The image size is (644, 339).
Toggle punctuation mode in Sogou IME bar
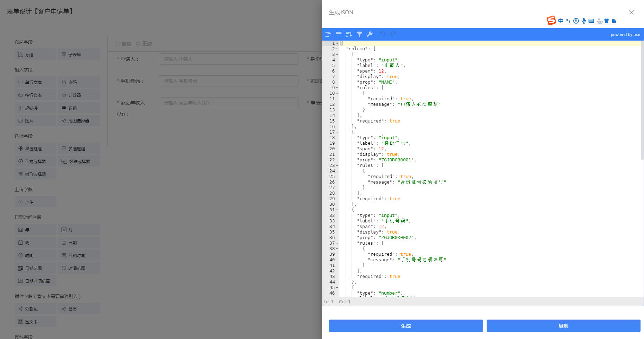coord(568,21)
